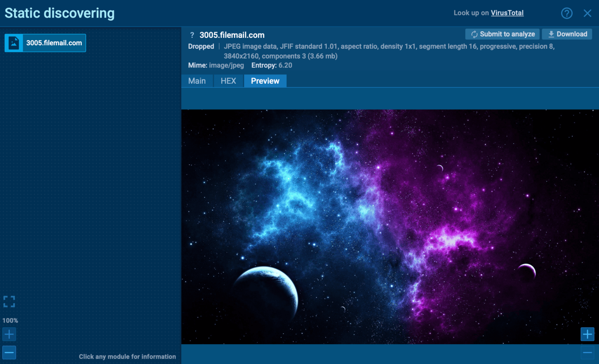Download the dropped file
Image resolution: width=599 pixels, height=364 pixels.
pos(567,34)
